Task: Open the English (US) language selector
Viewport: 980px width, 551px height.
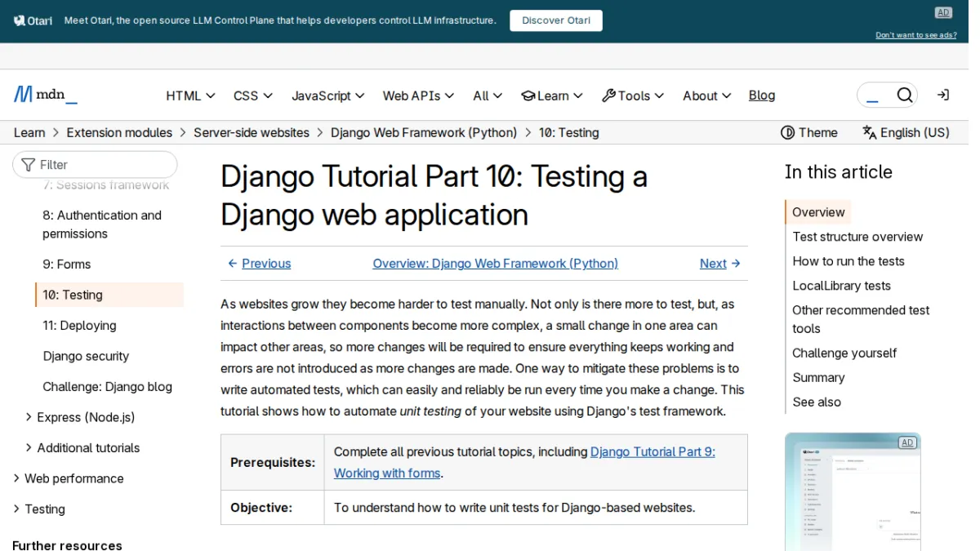Action: point(906,132)
